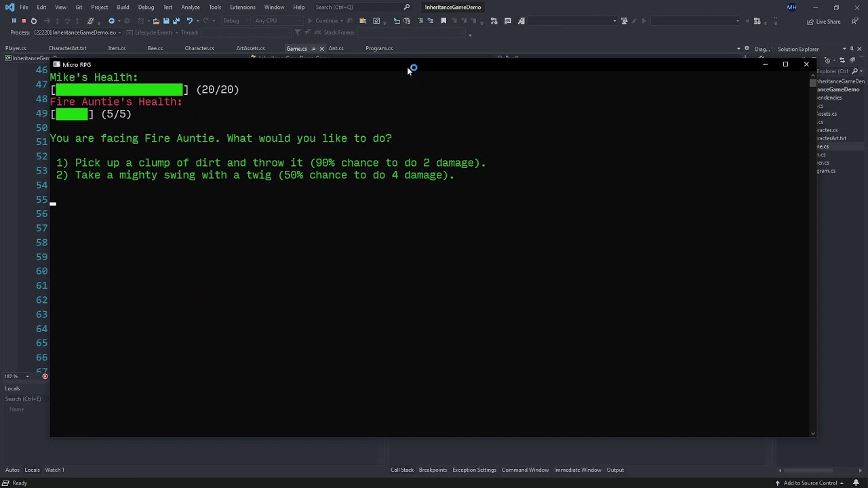This screenshot has width=868, height=488.
Task: Open the Any CPU platform dropdown
Action: [277, 21]
